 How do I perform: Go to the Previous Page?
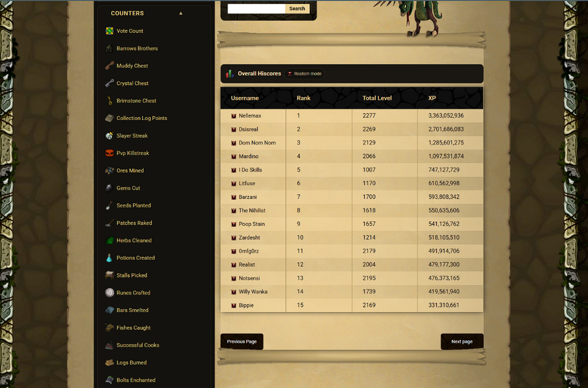tap(242, 342)
